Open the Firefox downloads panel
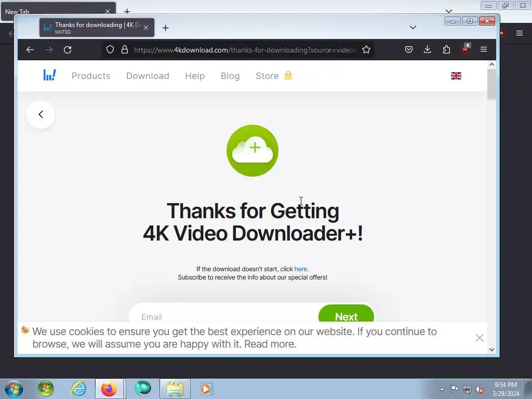 (428, 49)
